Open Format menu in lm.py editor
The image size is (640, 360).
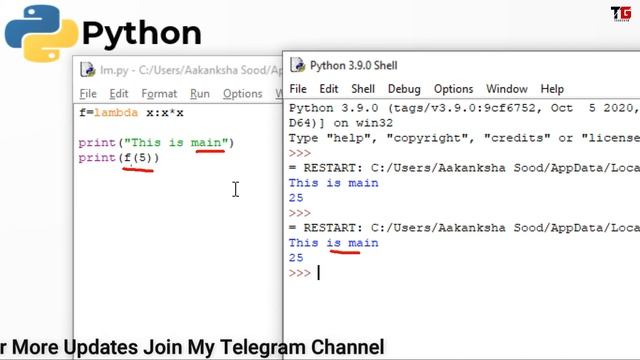pos(159,93)
